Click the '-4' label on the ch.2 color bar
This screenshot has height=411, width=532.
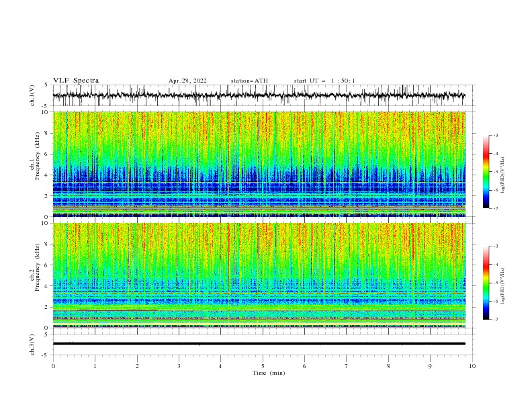coord(495,265)
